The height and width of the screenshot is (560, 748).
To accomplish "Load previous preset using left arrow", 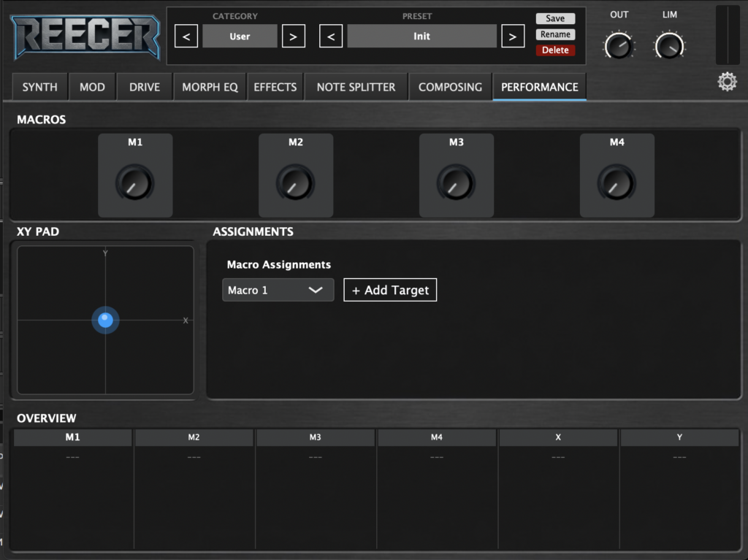I will 331,36.
